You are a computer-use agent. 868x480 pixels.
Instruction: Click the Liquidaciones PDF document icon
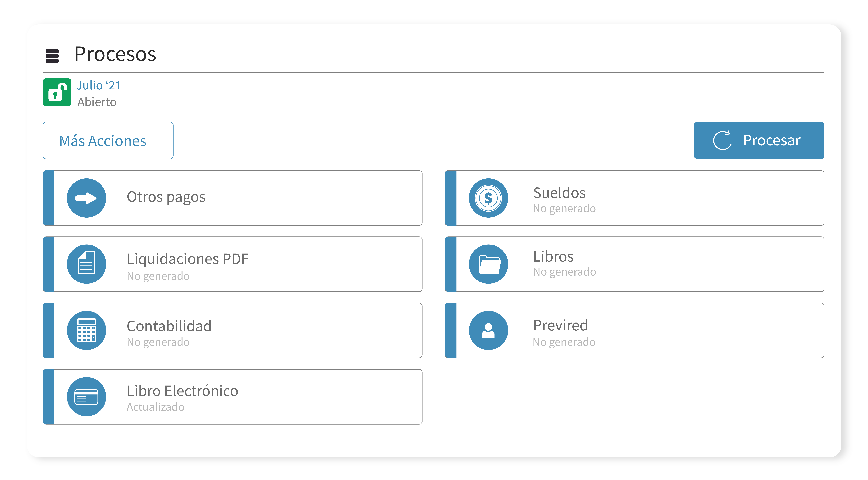point(86,264)
